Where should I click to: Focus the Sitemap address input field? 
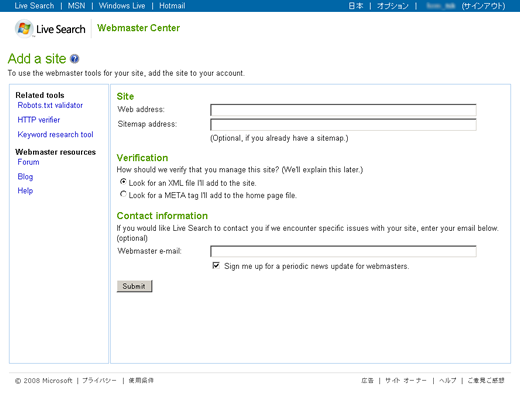343,125
